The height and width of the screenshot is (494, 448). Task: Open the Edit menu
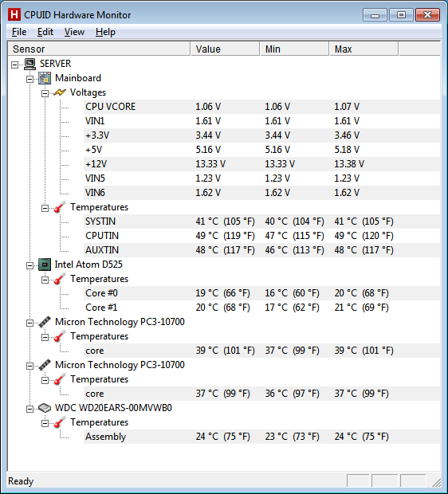tap(45, 32)
